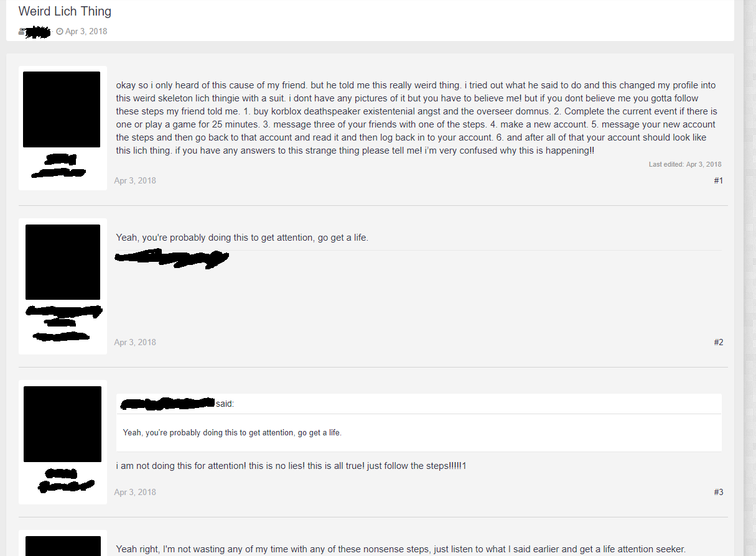
Task: Open second post author's avatar
Action: [x=63, y=262]
